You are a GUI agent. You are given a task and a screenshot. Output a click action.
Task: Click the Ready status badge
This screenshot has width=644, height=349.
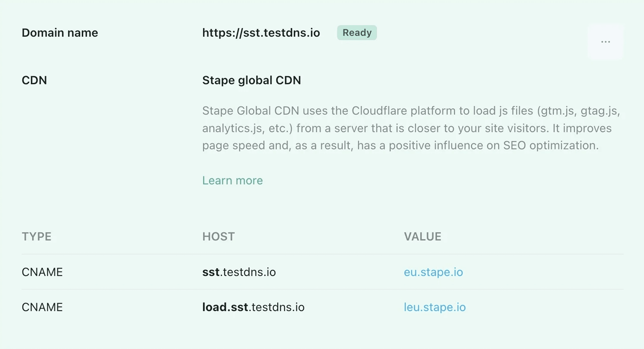357,33
